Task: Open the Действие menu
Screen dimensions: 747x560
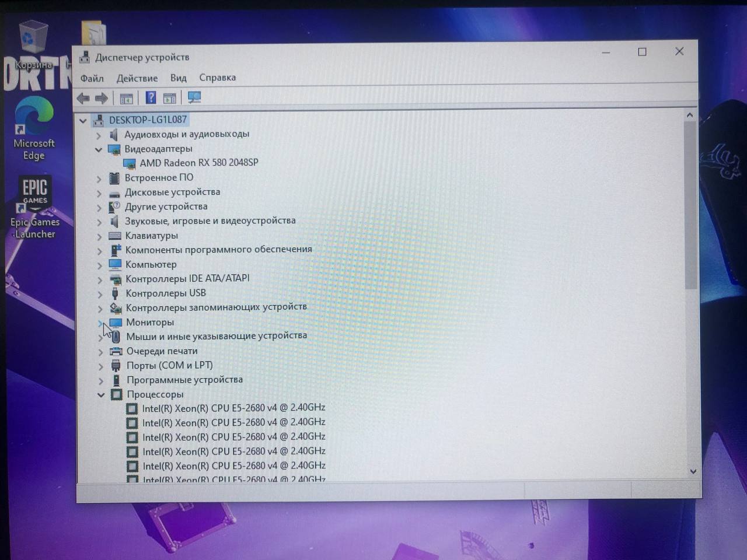Action: [x=137, y=78]
